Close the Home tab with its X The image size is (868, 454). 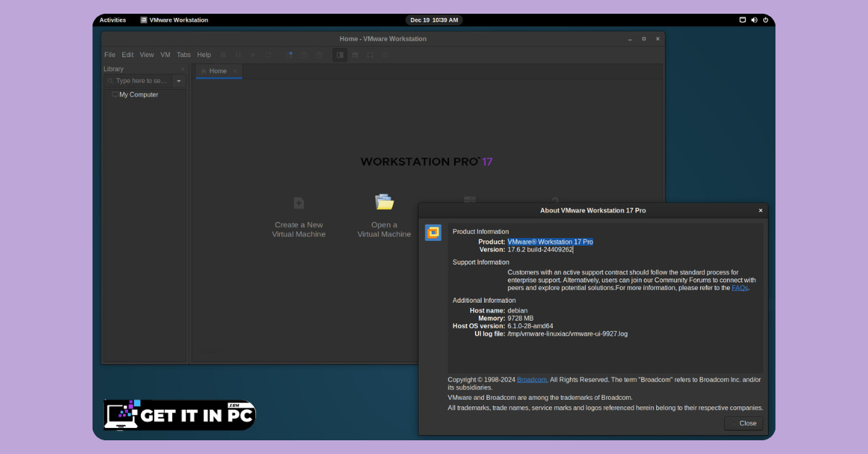pyautogui.click(x=235, y=71)
